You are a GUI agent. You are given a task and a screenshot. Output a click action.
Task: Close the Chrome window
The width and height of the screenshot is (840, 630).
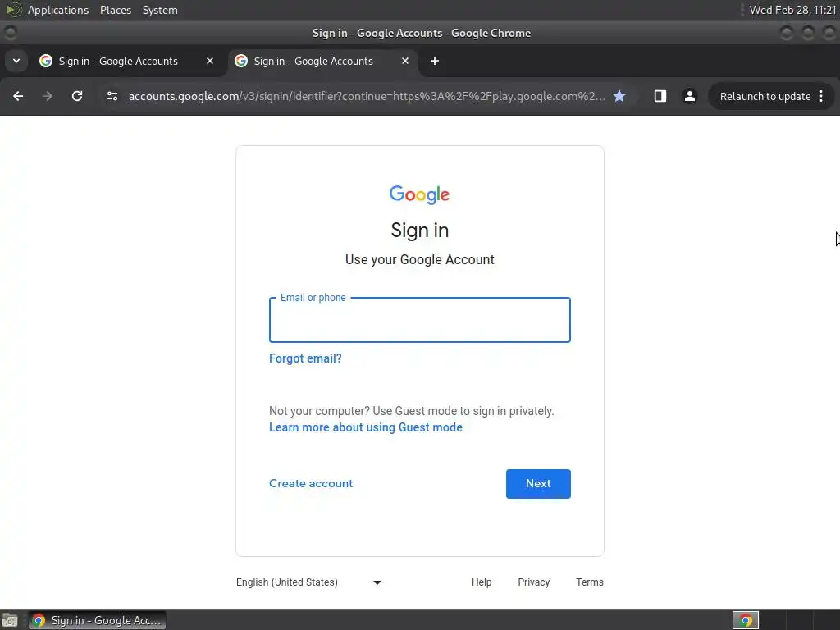click(x=829, y=33)
